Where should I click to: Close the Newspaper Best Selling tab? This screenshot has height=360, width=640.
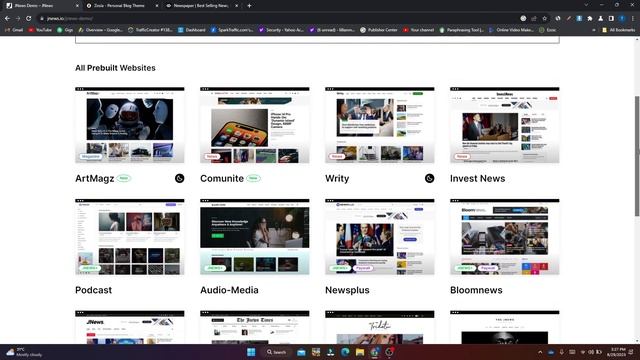coord(236,6)
